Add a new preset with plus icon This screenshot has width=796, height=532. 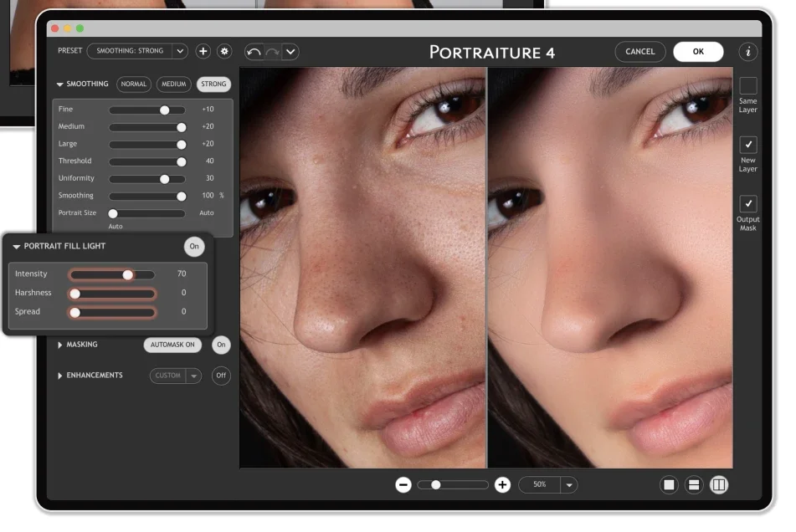click(x=203, y=51)
